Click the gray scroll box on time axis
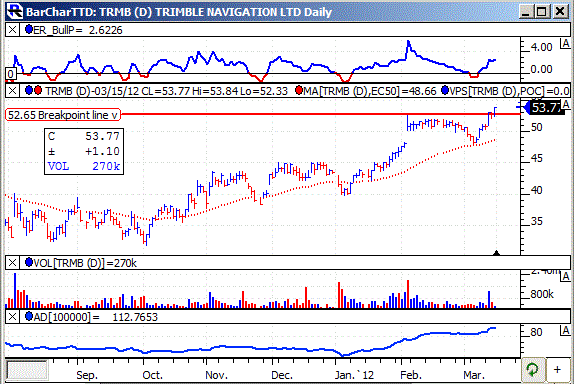This screenshot has width=574, height=384. pos(27,370)
